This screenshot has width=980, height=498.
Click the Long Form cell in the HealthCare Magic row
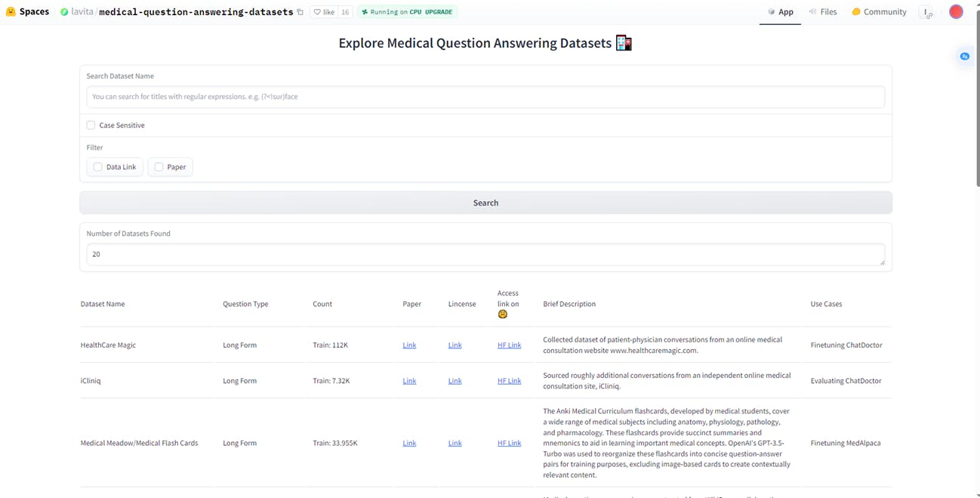(x=239, y=345)
